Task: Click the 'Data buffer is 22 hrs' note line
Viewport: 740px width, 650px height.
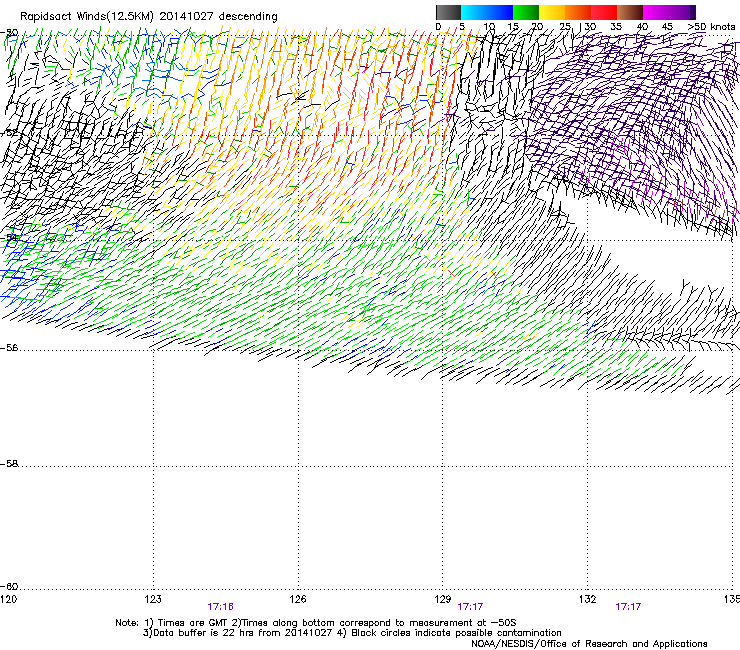Action: tap(352, 633)
